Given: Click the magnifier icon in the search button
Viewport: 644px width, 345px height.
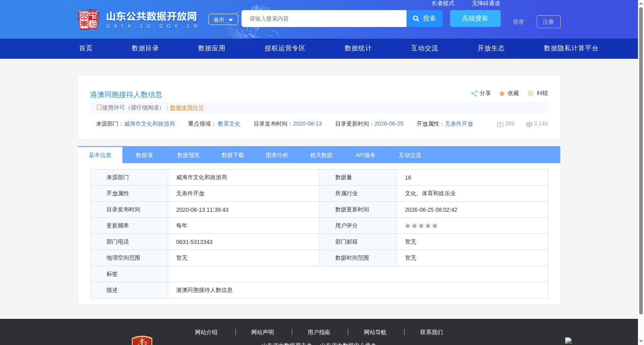Looking at the screenshot, I should point(416,19).
